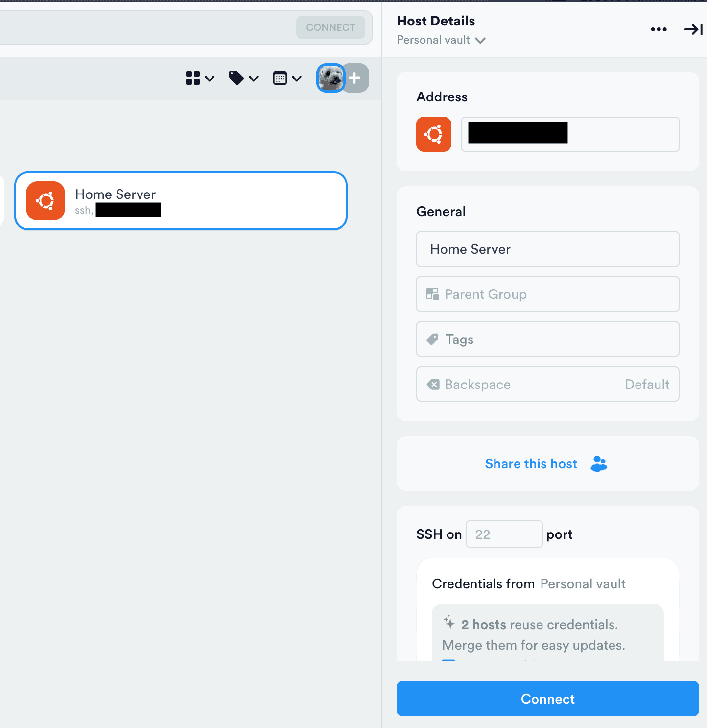The width and height of the screenshot is (707, 728).
Task: Click the greyed-out CONNECT button in the top bar
Action: pyautogui.click(x=330, y=28)
